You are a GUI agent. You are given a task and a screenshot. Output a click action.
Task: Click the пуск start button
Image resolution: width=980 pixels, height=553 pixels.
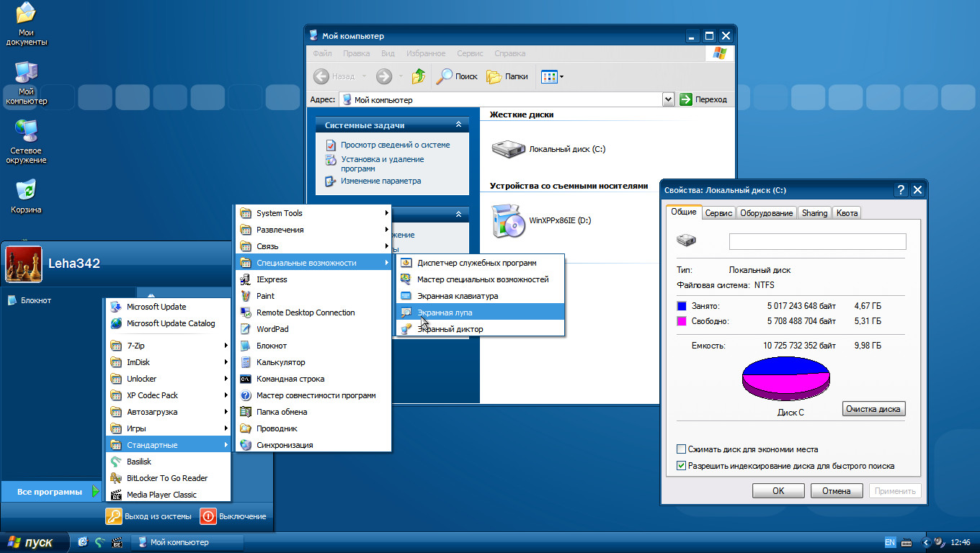click(x=33, y=542)
